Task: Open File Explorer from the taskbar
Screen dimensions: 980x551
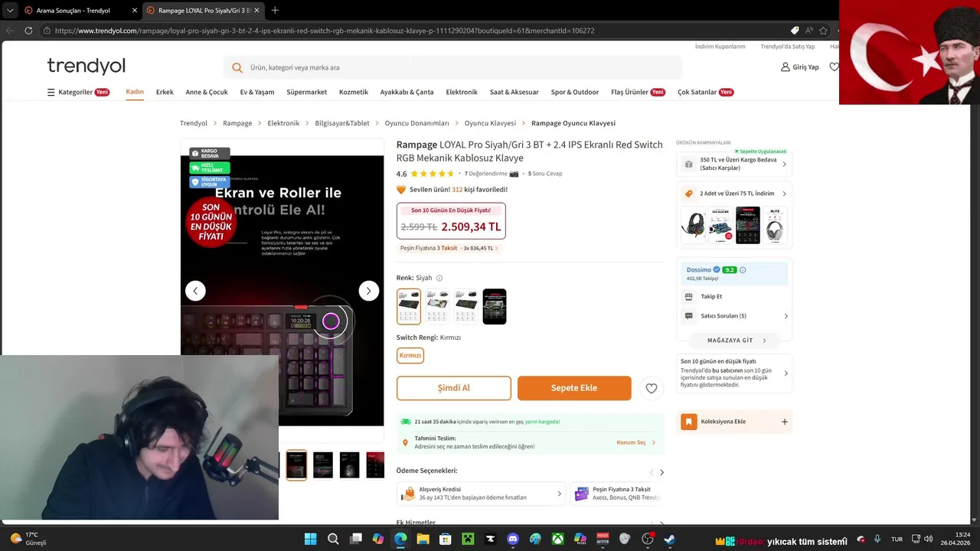Action: tap(423, 539)
